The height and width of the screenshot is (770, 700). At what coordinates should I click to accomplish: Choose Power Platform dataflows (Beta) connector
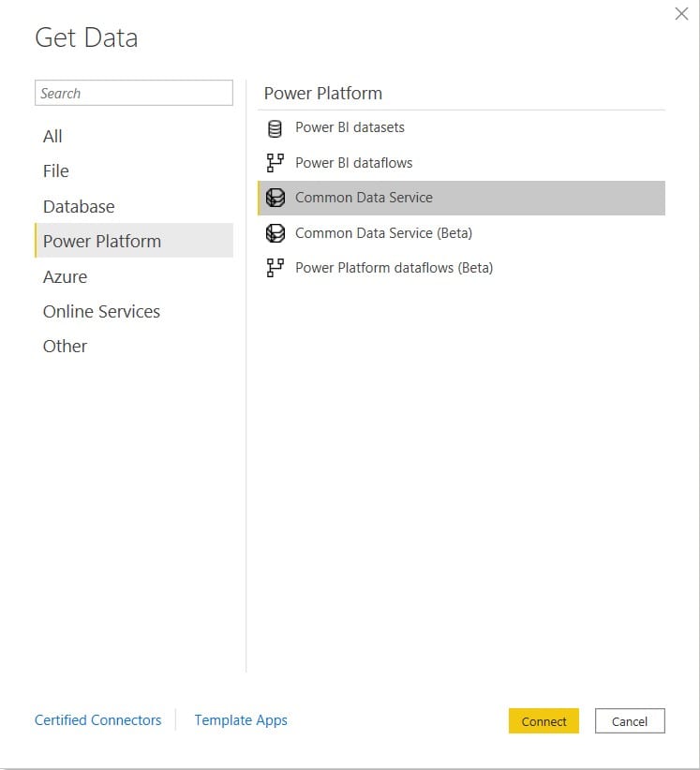point(461,268)
